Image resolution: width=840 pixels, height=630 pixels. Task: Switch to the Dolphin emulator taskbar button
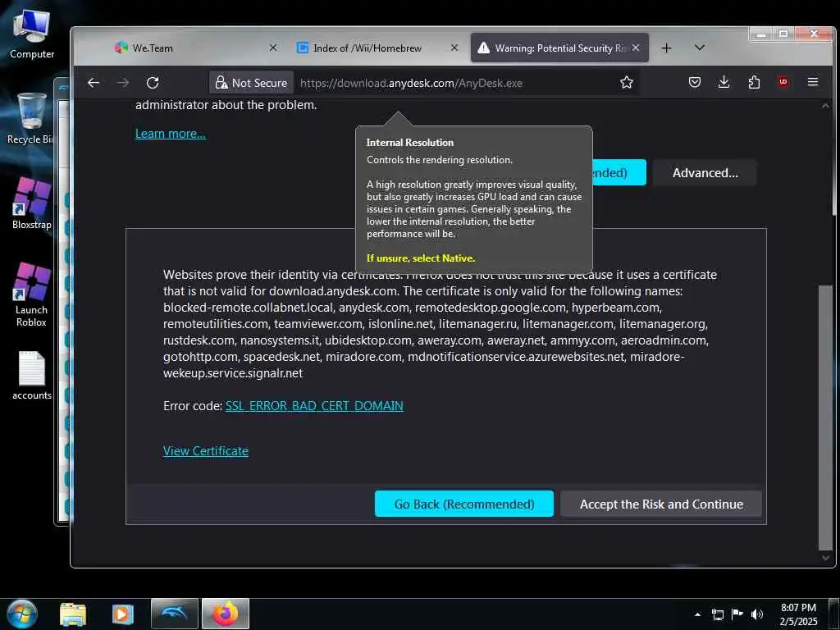coord(175,614)
